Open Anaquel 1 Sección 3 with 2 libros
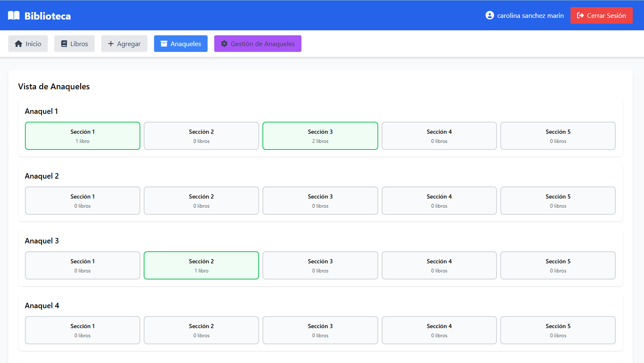644x363 pixels. tap(320, 136)
